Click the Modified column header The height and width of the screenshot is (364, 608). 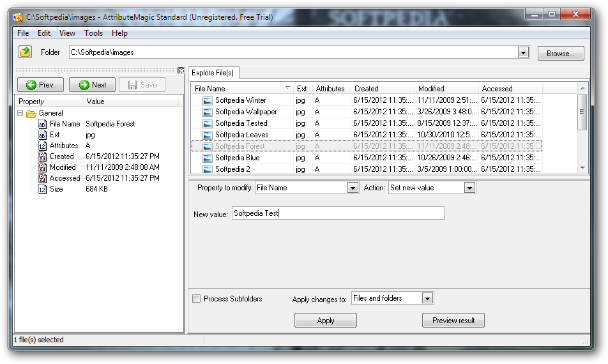coord(446,88)
